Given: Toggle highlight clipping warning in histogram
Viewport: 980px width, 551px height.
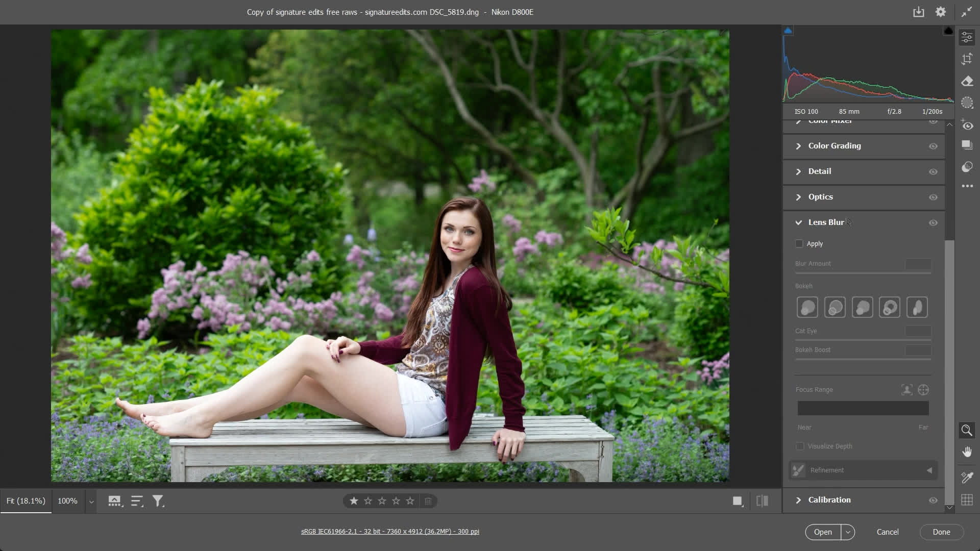Looking at the screenshot, I should (x=948, y=31).
